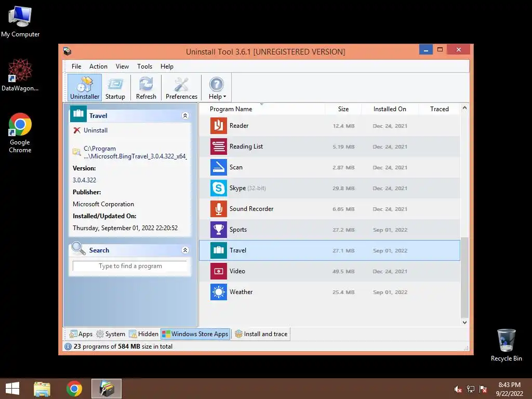Select the Sound Recorder row name
The height and width of the screenshot is (399, 532).
tap(251, 209)
